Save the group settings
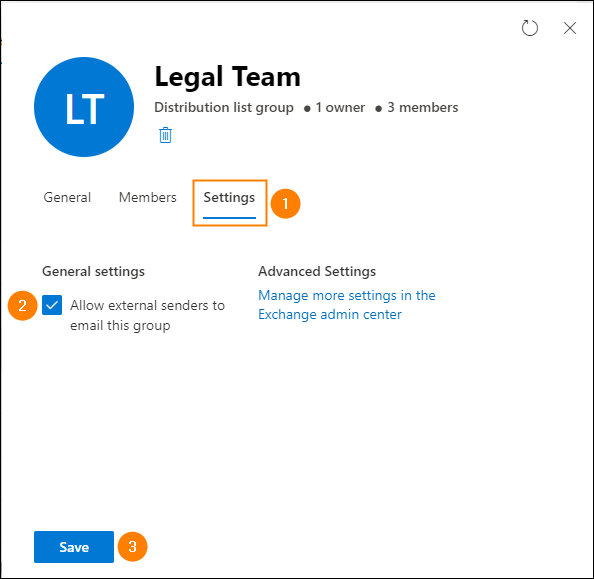This screenshot has width=594, height=579. [74, 547]
